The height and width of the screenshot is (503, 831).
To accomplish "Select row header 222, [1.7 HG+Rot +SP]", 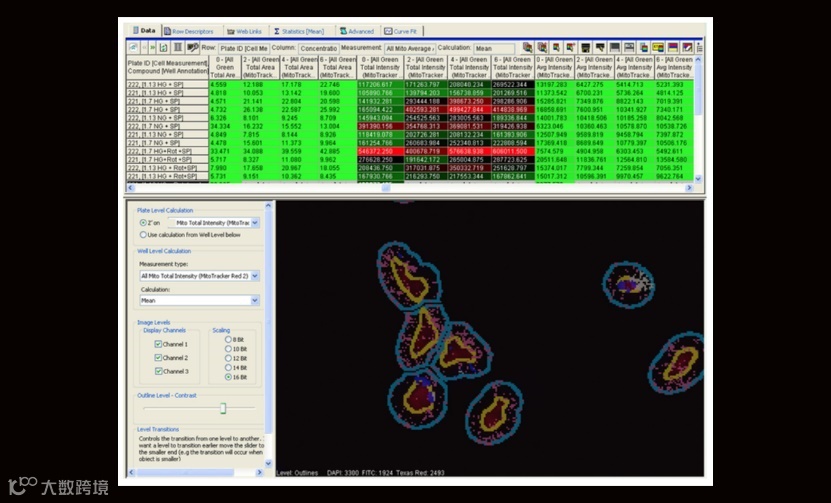I will (x=167, y=151).
